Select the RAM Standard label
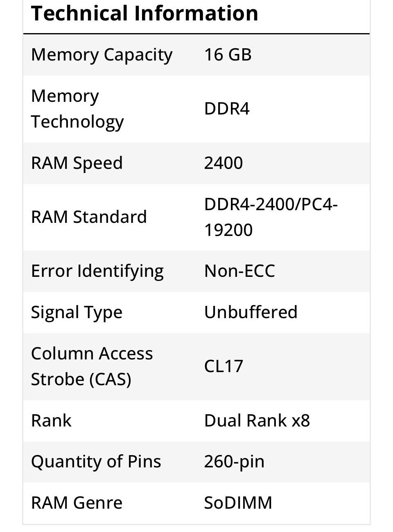Image resolution: width=393 pixels, height=532 pixels. pos(89,217)
